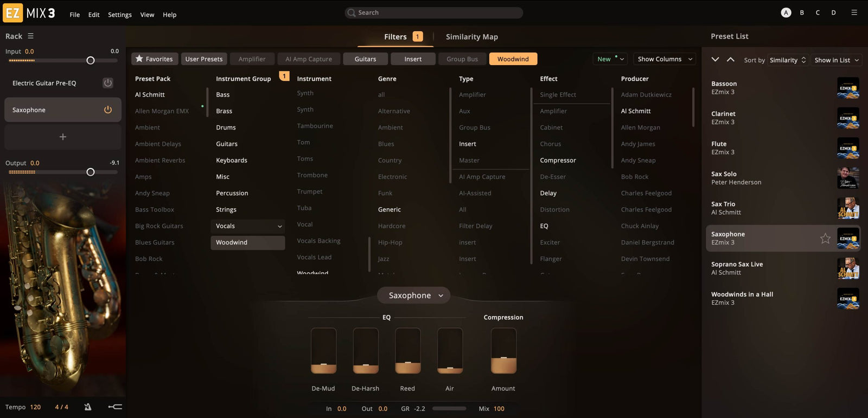The image size is (868, 418).
Task: Toggle the AI Amp Capture filter chip
Action: (x=309, y=59)
